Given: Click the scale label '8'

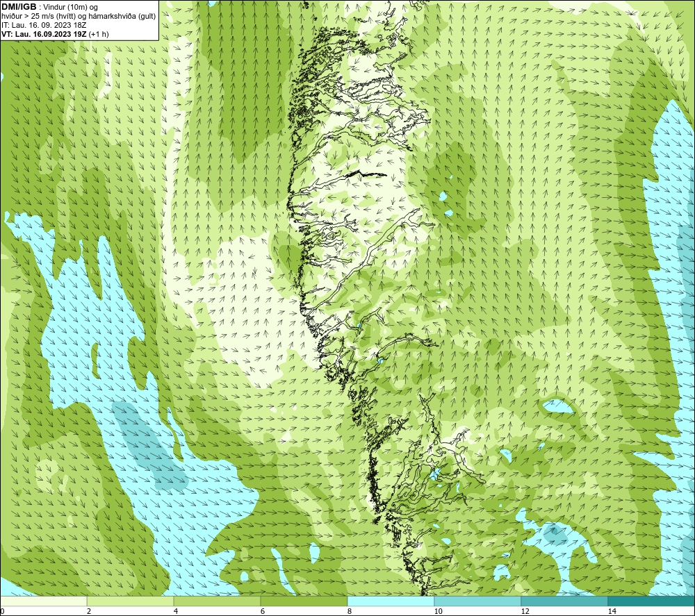Looking at the screenshot, I should coord(350,611).
